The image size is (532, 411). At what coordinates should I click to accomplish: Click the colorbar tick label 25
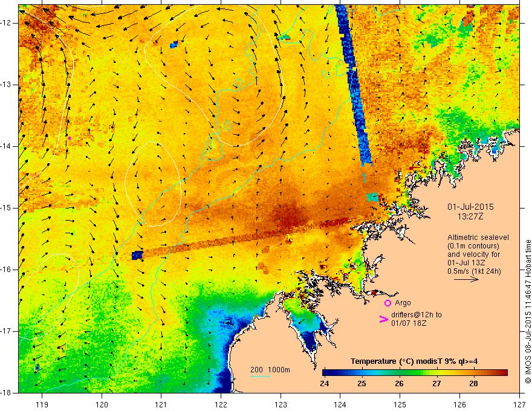362,384
